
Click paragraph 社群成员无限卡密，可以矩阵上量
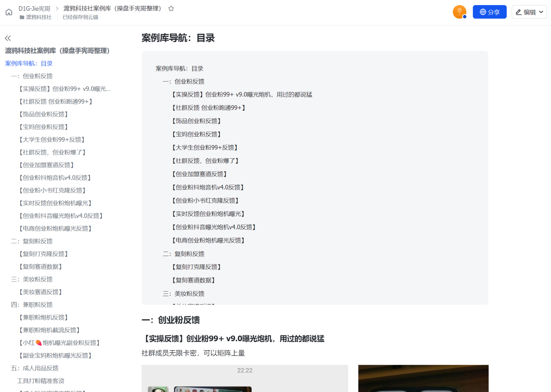(193, 353)
